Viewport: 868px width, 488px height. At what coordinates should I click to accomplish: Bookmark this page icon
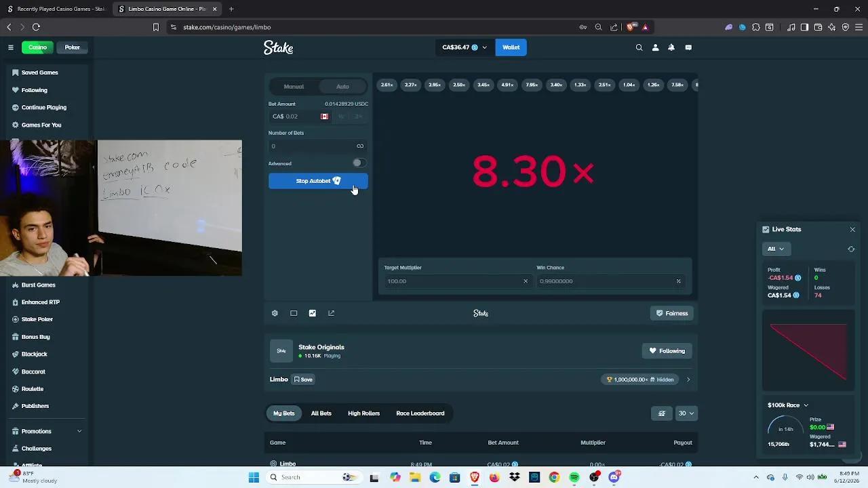[x=156, y=27]
